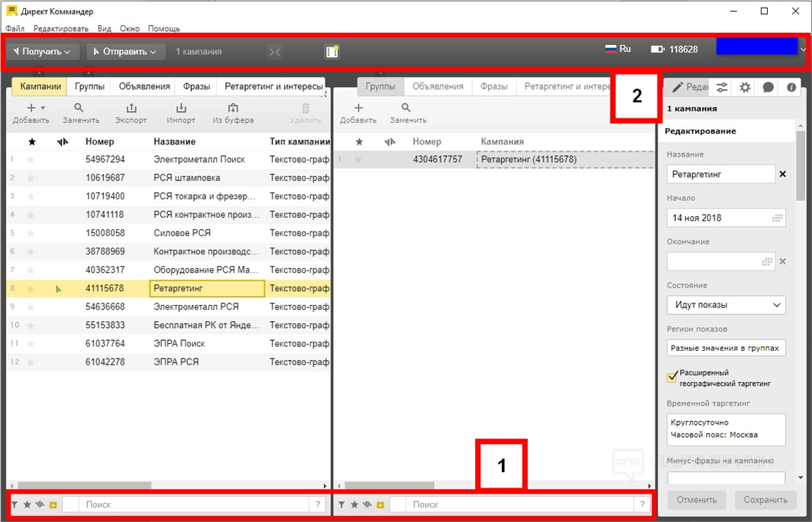The width and height of the screenshot is (812, 522).
Task: Expand the account menu arrow
Action: click(x=803, y=49)
